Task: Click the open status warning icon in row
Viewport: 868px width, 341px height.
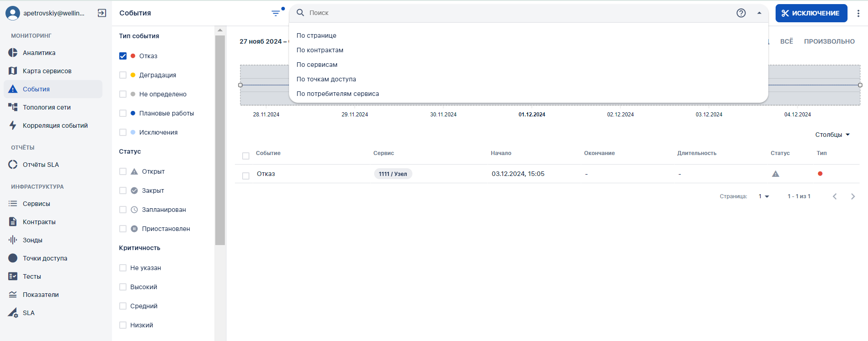Action: pos(776,174)
